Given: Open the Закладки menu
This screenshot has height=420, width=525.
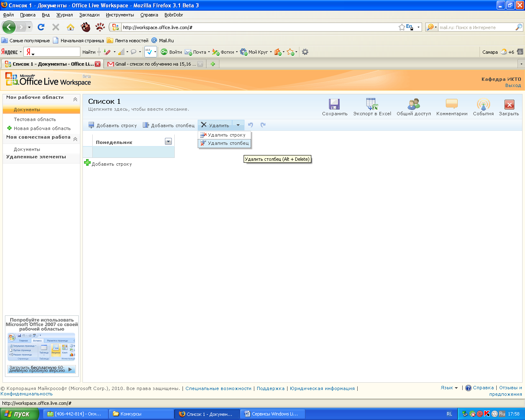Looking at the screenshot, I should [x=89, y=15].
